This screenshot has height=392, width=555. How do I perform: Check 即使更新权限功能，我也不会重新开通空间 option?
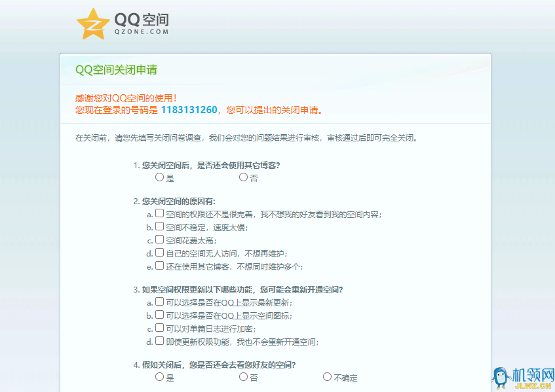click(160, 341)
